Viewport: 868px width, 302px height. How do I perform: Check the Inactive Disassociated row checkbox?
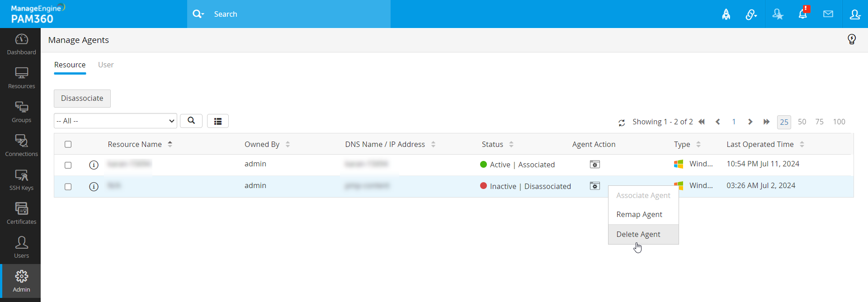[68, 187]
